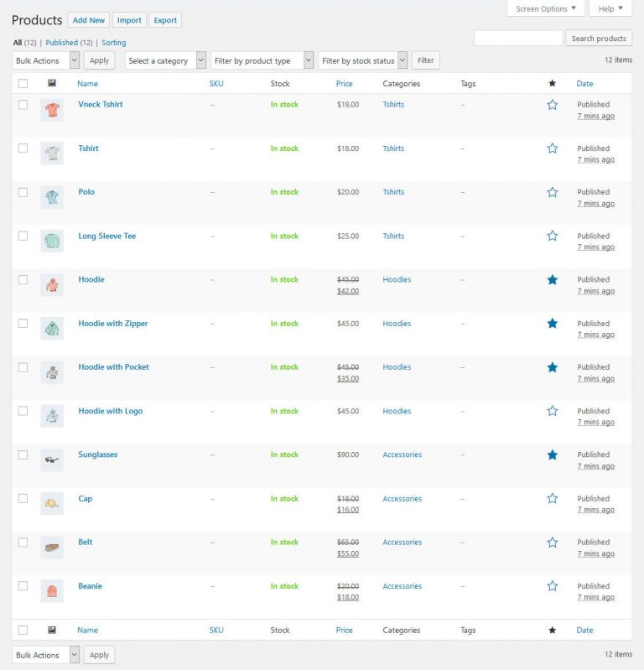Viewport: 644px width, 670px height.
Task: Open the Screen Options tab
Action: tap(546, 9)
